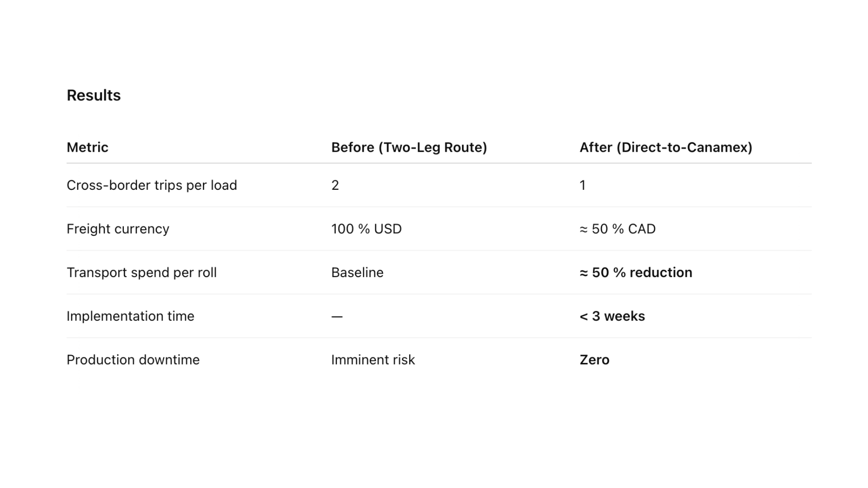
Task: Click the After (Direct-to-Canamex) header
Action: click(x=666, y=147)
